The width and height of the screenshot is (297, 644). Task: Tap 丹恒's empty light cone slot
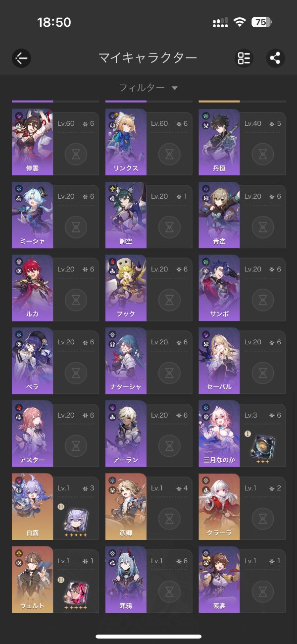click(x=262, y=155)
